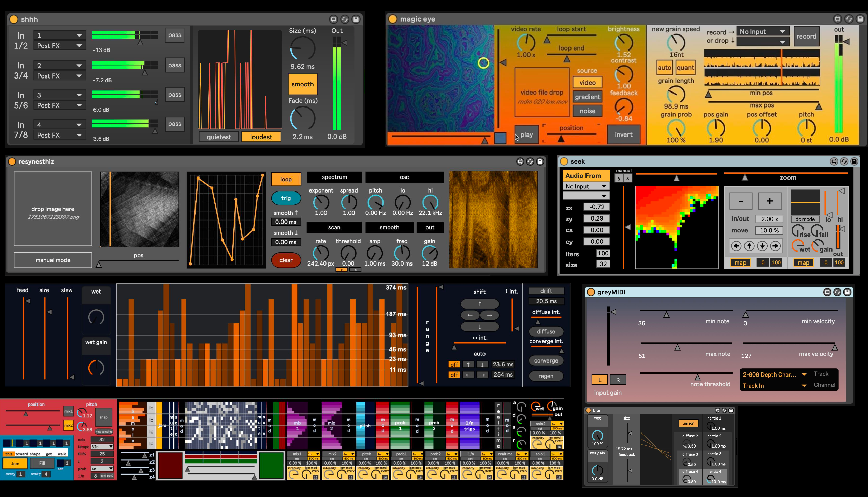The width and height of the screenshot is (868, 497).
Task: Click the drop image here area in resynesthiz
Action: (x=53, y=209)
